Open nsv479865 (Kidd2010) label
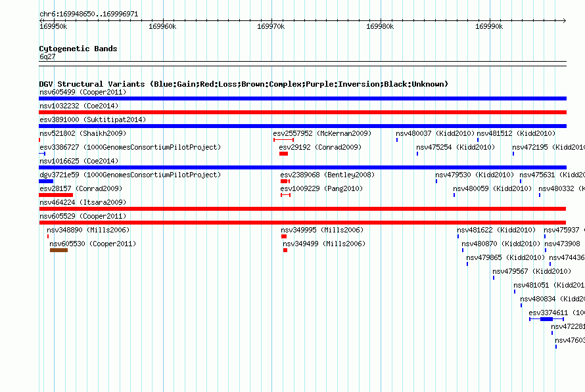The height and width of the screenshot is (392, 585). (505, 257)
